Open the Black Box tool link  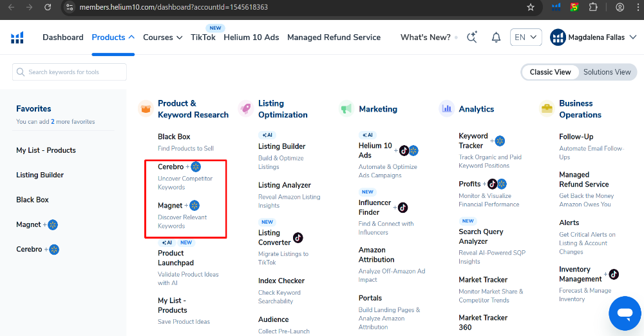(x=174, y=137)
